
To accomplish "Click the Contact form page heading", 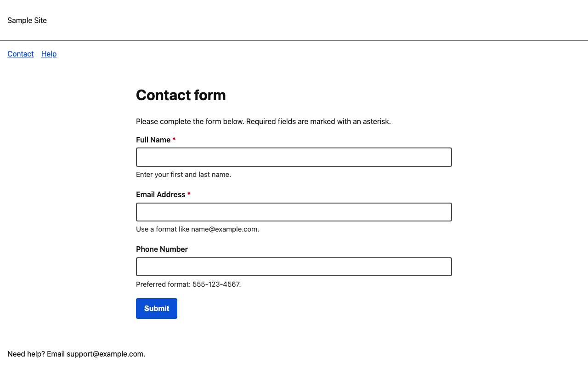I will 181,95.
